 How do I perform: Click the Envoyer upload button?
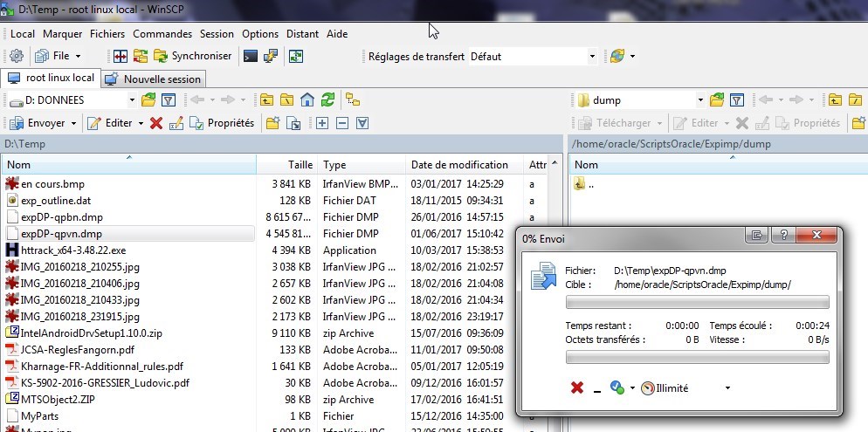click(x=38, y=123)
